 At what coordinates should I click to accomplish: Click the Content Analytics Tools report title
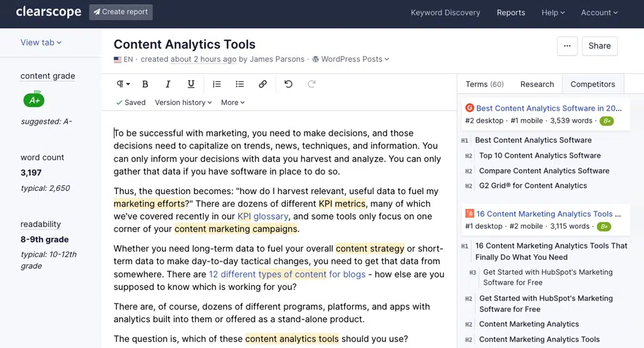(x=184, y=44)
